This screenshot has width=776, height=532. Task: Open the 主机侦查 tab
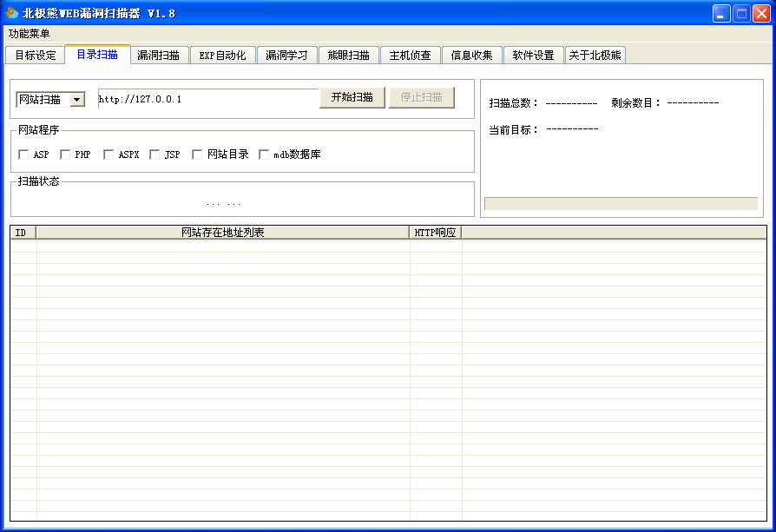[x=411, y=55]
